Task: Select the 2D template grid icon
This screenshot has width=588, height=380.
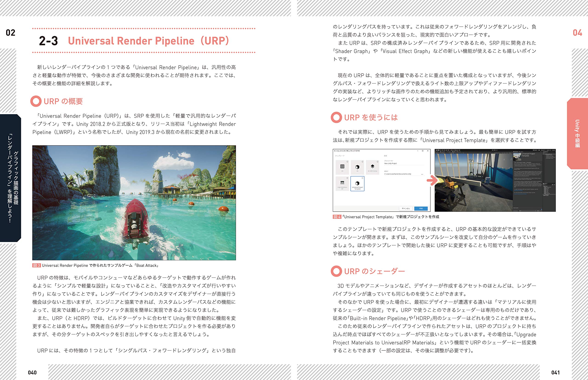Action: [342, 167]
